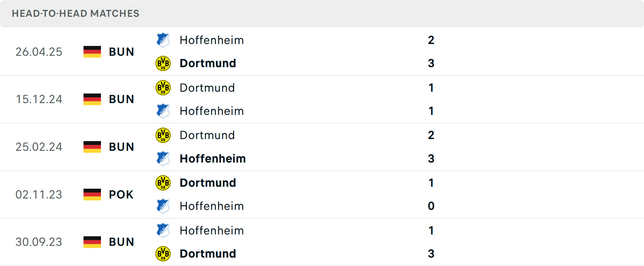This screenshot has height=266, width=644.
Task: Click the 1-1 draw result from 15.12.24
Action: click(x=431, y=99)
